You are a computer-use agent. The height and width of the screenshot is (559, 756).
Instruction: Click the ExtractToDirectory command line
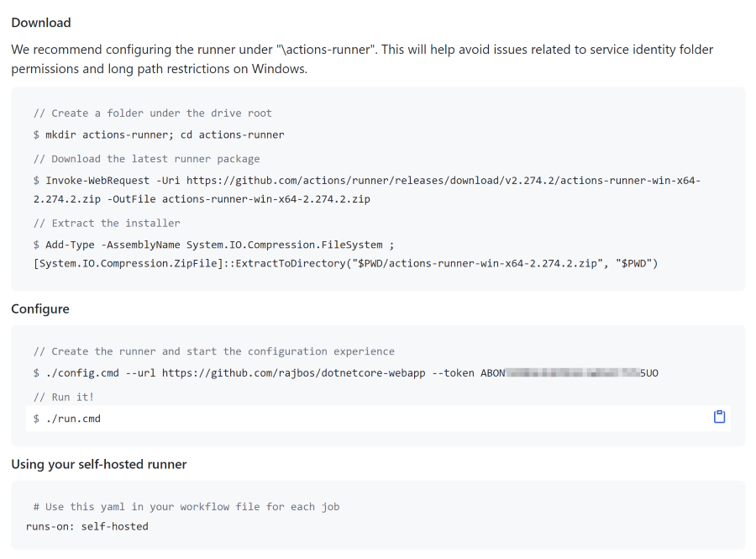[345, 263]
